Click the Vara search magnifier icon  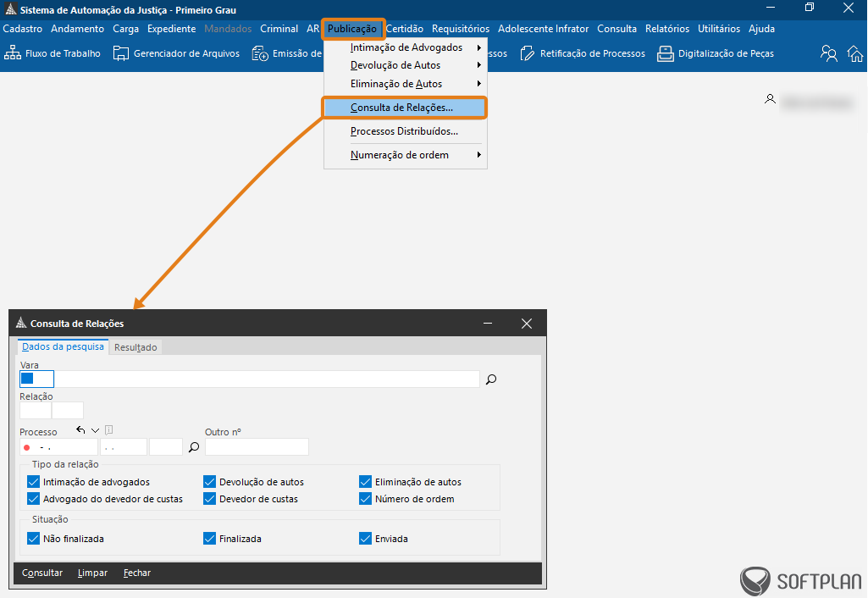491,379
